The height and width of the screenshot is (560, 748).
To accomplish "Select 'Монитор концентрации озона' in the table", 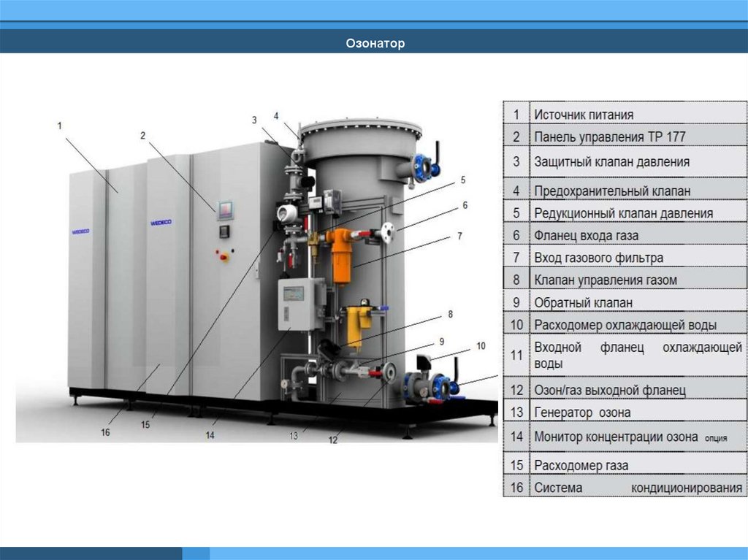I will pos(625,436).
